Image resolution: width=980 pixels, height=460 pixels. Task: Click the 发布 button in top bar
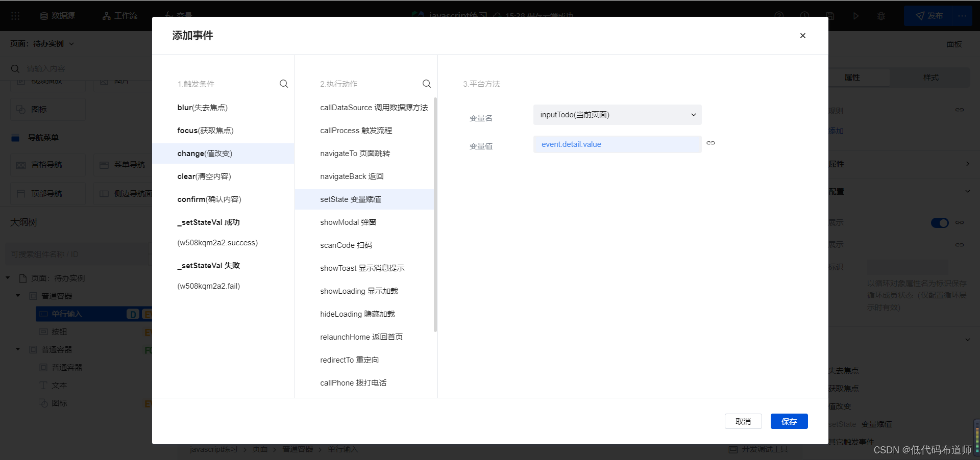[x=929, y=16]
